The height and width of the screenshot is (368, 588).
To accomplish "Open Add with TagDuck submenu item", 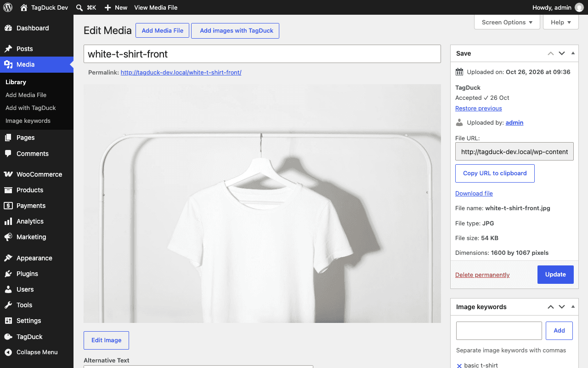I will (31, 108).
